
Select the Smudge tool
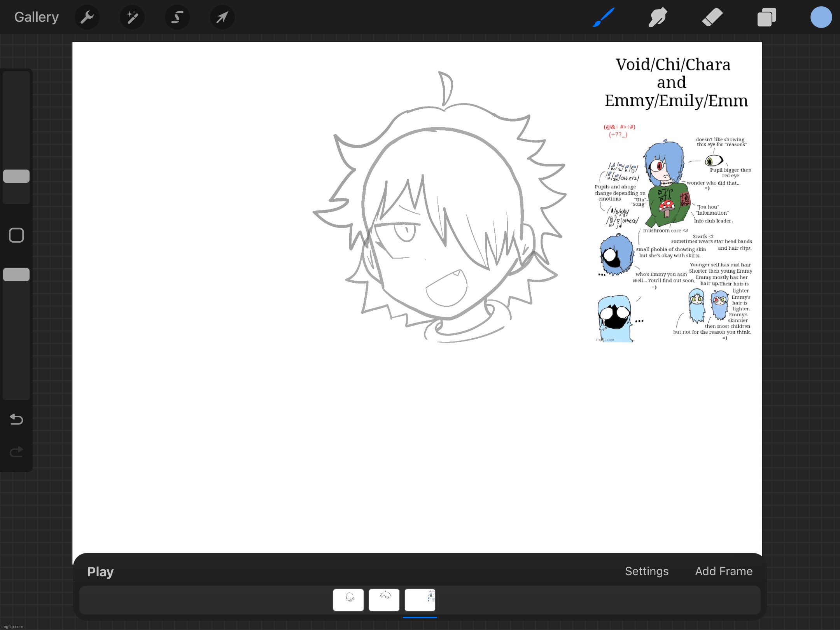coord(658,17)
